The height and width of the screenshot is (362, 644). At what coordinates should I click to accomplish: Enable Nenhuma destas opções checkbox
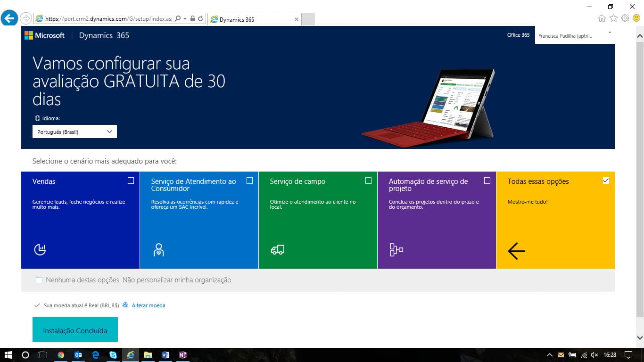click(39, 280)
